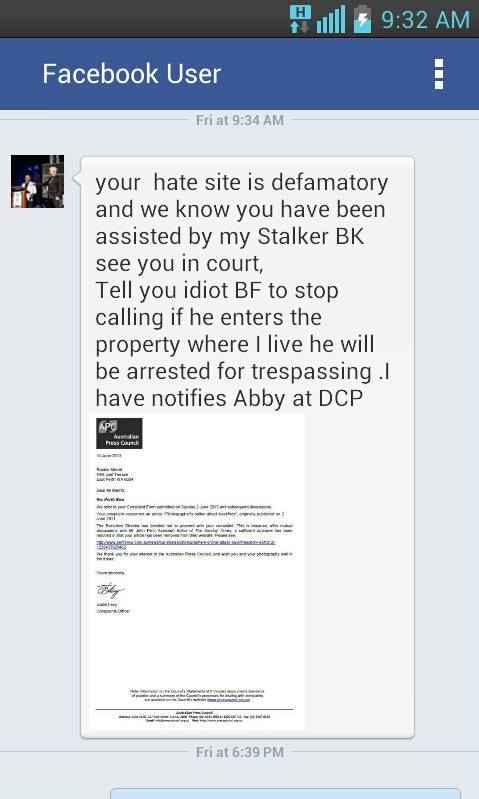Screen dimensions: 479x799
Task: Click the council website link in letter footer
Action: (x=228, y=700)
